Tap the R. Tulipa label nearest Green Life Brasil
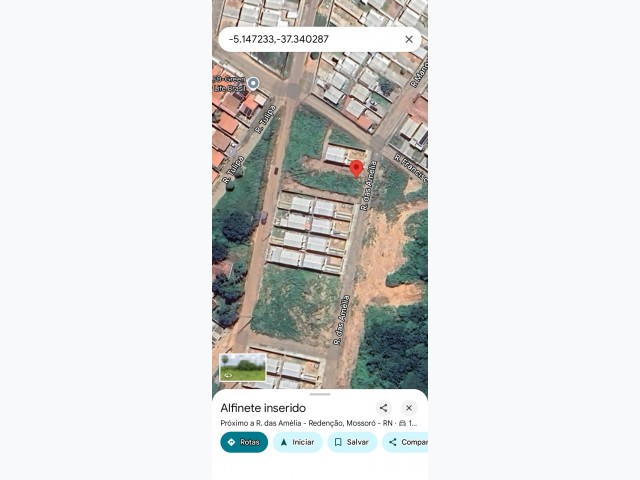 tap(265, 118)
